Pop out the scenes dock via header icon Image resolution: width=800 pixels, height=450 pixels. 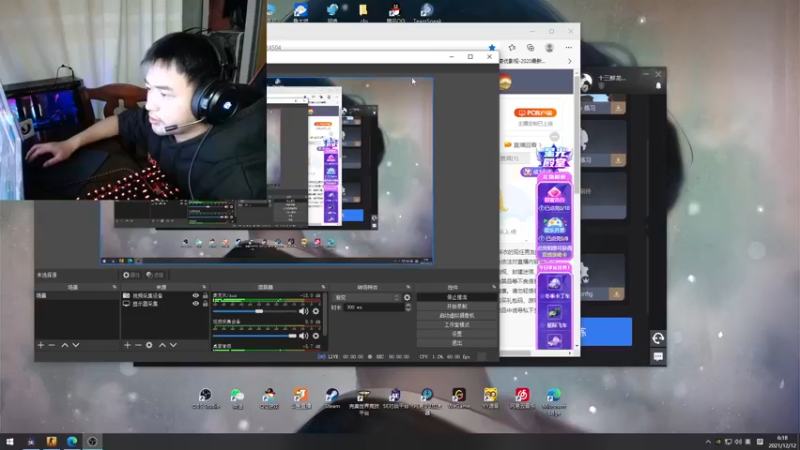point(114,287)
